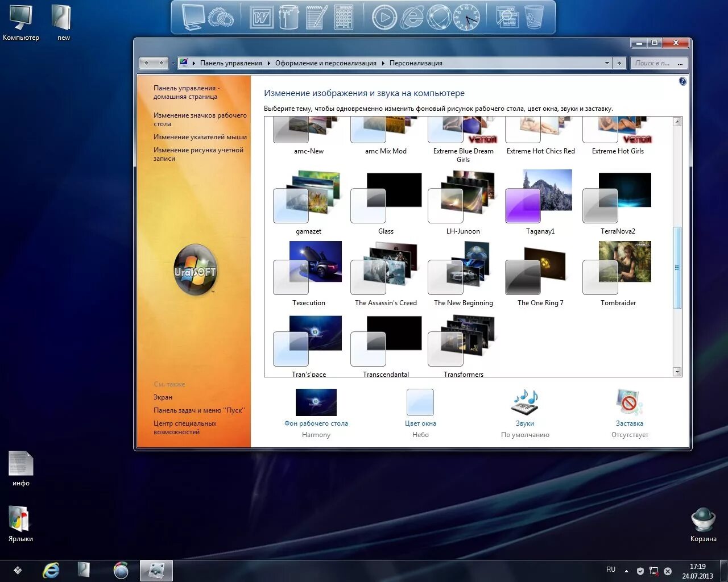Click the clock icon in top dock
This screenshot has height=582, width=728.
click(x=466, y=18)
